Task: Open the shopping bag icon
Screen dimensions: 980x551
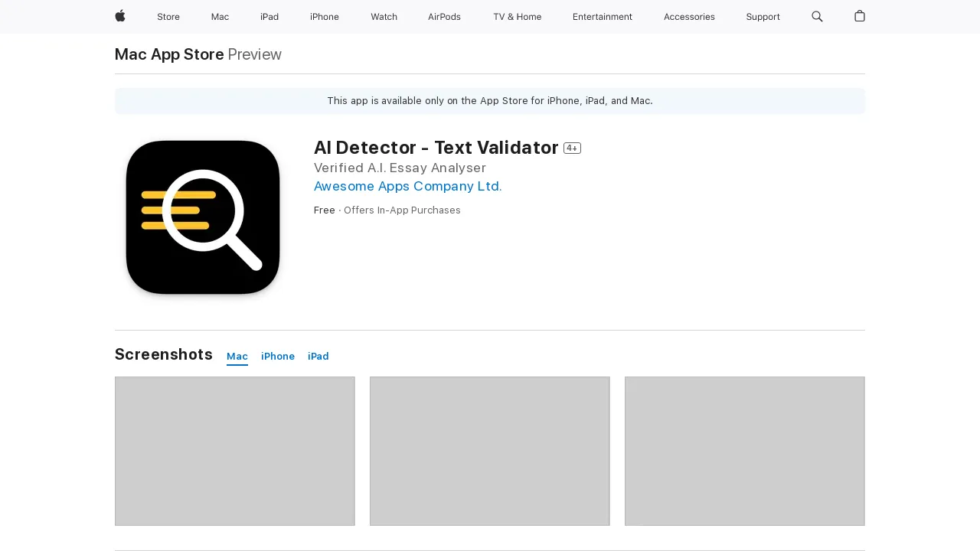Action: (x=860, y=16)
